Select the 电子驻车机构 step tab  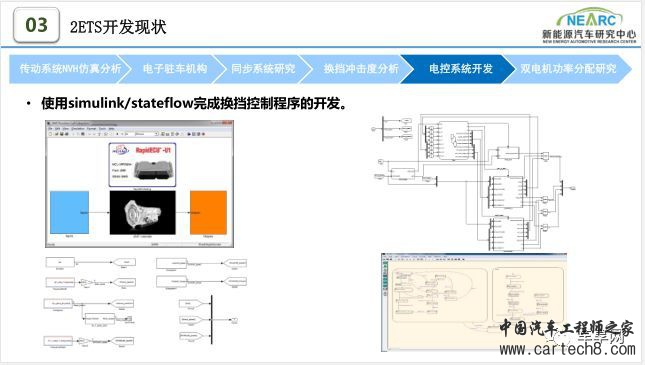click(175, 69)
